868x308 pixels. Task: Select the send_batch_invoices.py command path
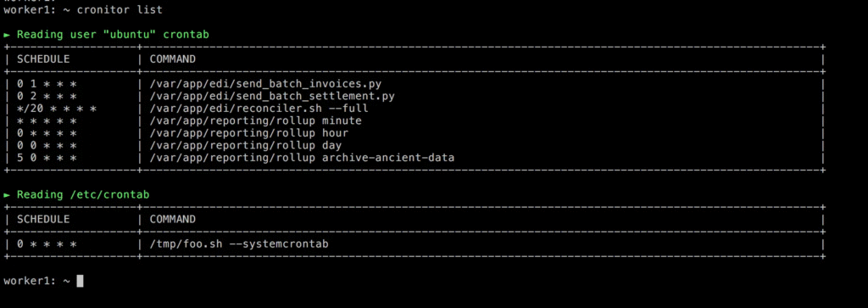[x=265, y=84]
